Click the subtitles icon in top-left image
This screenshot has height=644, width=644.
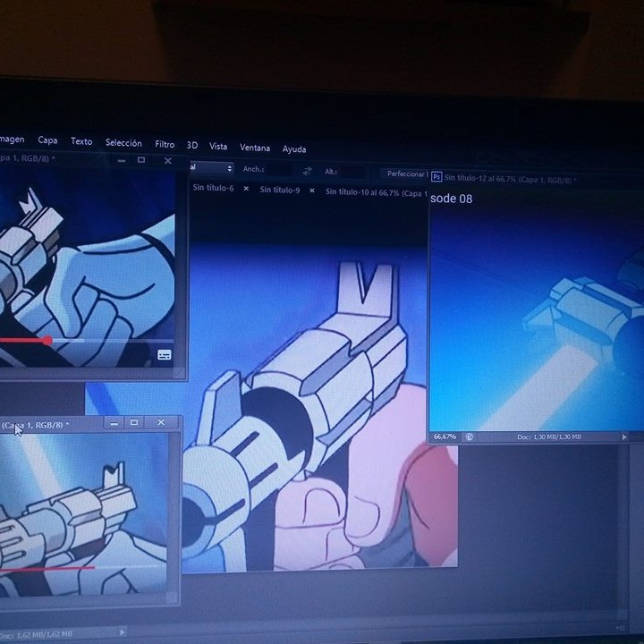coord(165,355)
